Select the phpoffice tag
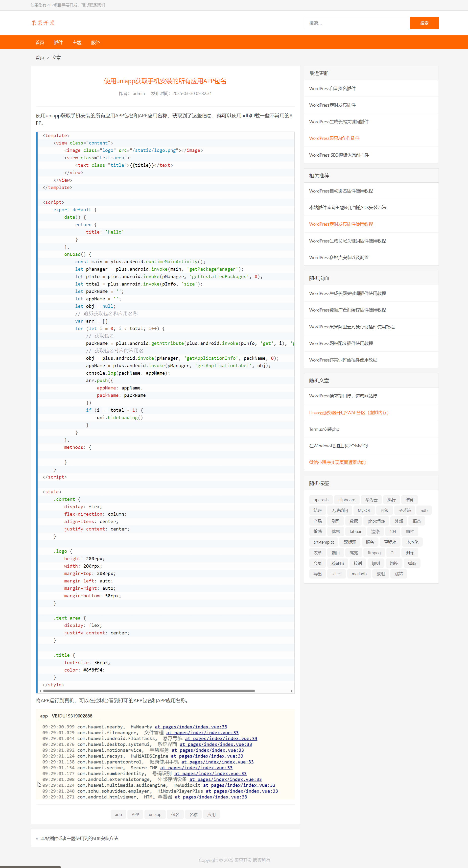The height and width of the screenshot is (868, 468). click(x=376, y=521)
